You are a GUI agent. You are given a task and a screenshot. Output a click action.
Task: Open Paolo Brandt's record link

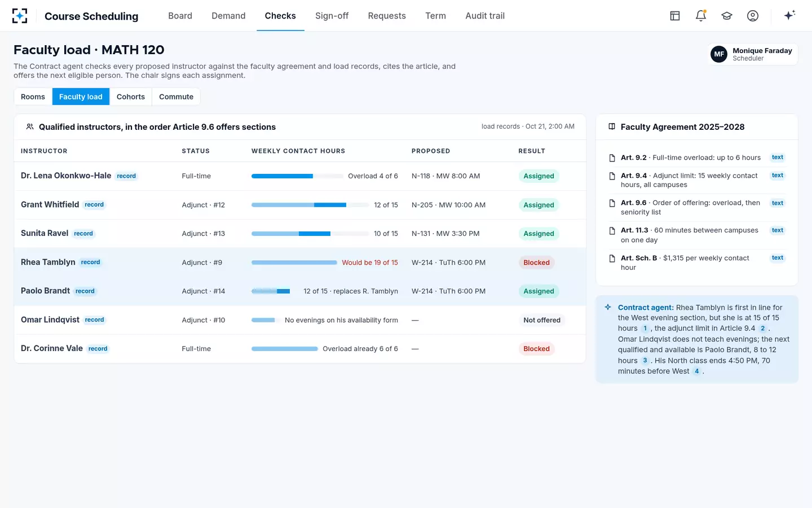point(85,291)
